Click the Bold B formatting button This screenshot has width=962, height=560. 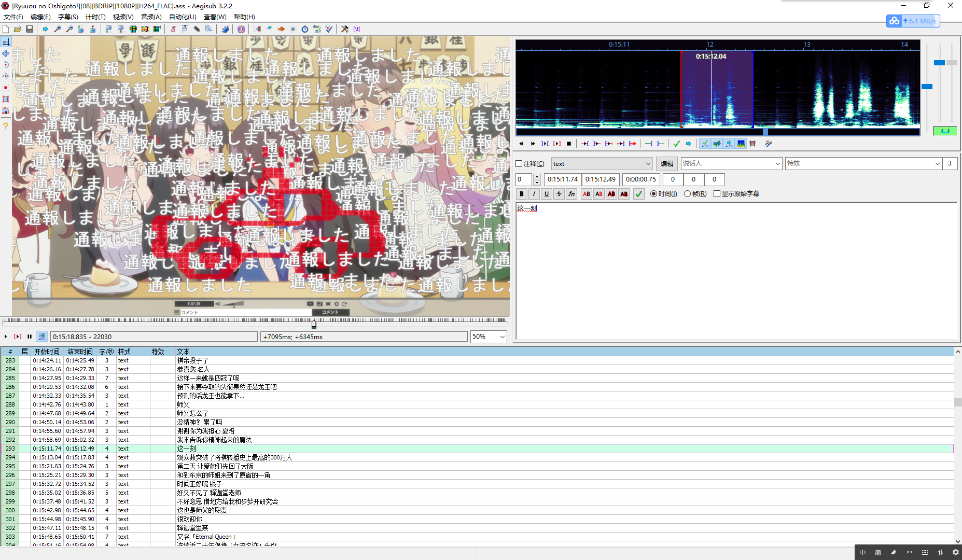pyautogui.click(x=522, y=194)
